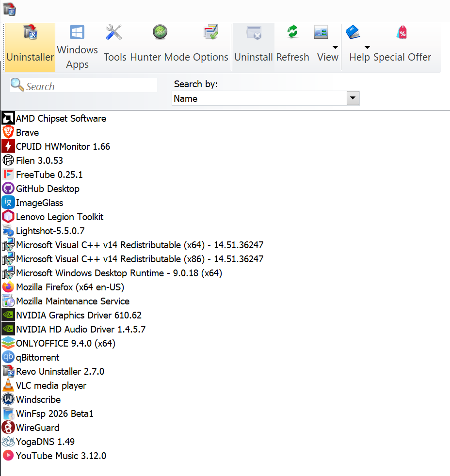Open the Tools wrench icon
This screenshot has width=450, height=476.
tap(114, 32)
